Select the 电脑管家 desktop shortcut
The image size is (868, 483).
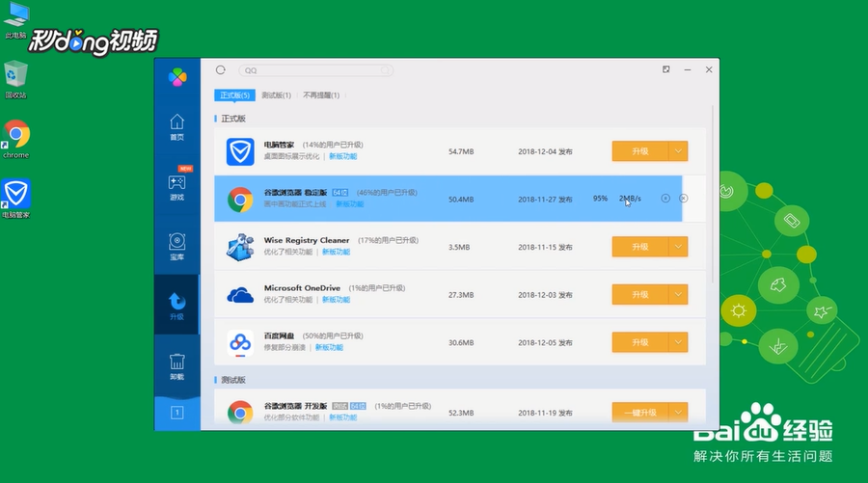click(15, 198)
